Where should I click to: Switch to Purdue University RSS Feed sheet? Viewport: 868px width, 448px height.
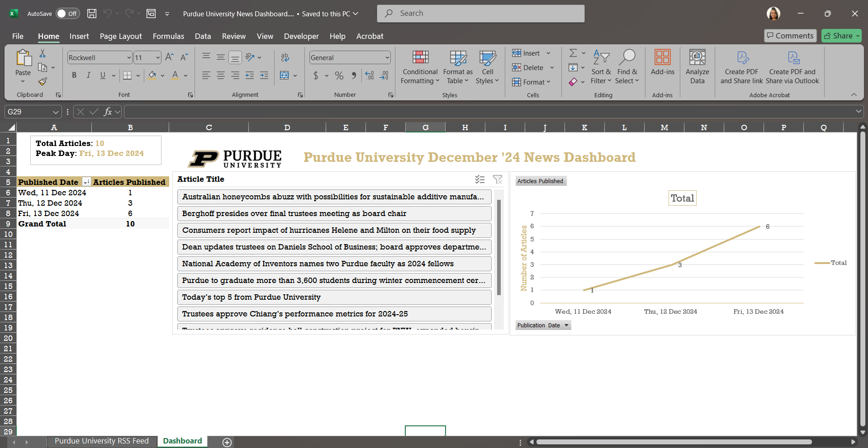tap(101, 441)
